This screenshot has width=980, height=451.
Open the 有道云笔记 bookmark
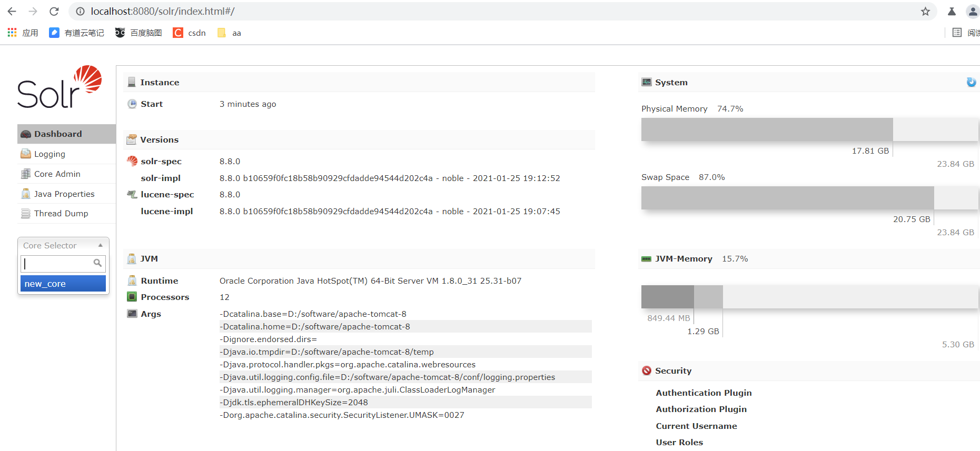point(77,33)
